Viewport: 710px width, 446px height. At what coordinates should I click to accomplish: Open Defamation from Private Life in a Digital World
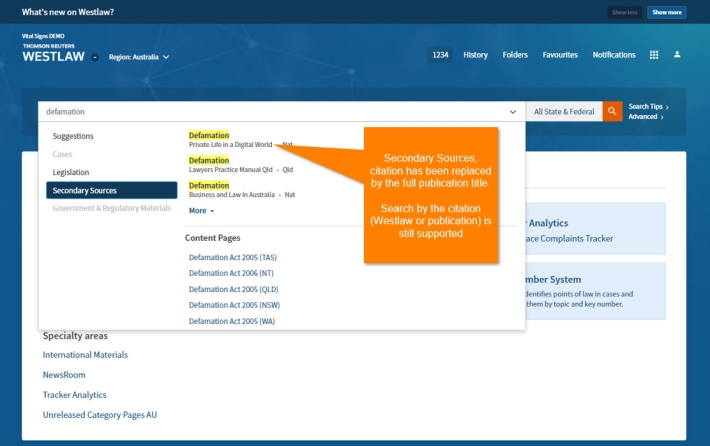click(x=209, y=135)
